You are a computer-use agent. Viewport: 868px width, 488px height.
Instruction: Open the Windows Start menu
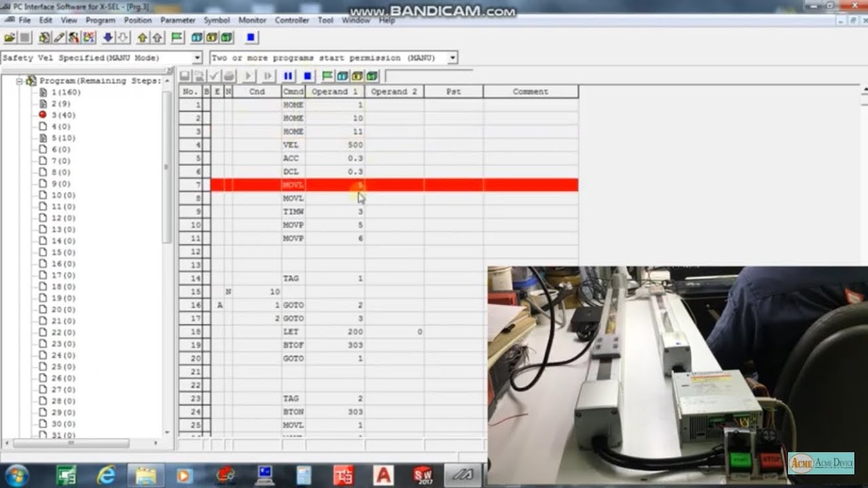[16, 474]
